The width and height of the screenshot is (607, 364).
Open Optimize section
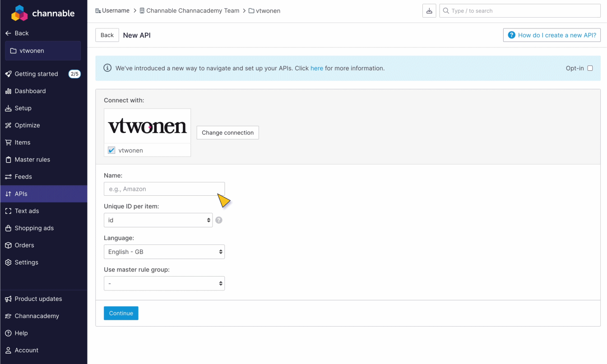[27, 125]
